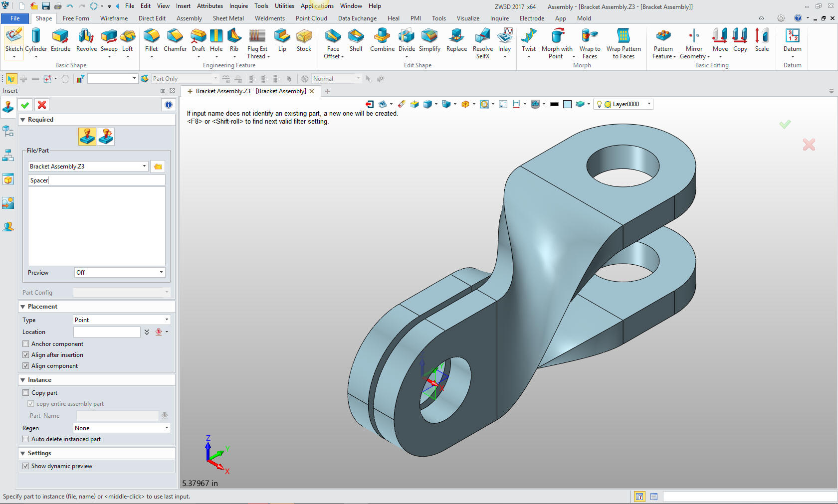This screenshot has width=838, height=504.
Task: Open the Inquire menu
Action: pos(238,6)
